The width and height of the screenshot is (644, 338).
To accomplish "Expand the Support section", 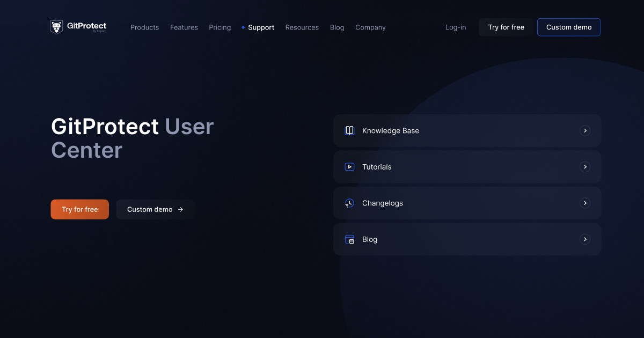I will pos(261,27).
